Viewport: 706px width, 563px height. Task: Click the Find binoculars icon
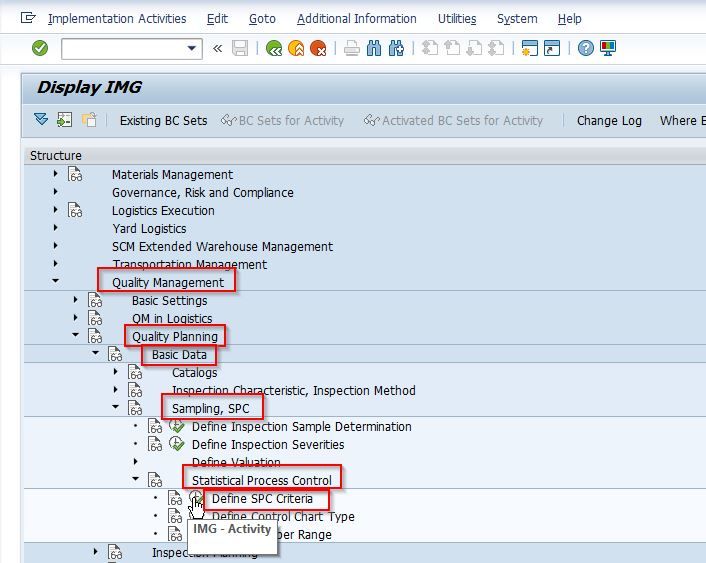click(374, 48)
